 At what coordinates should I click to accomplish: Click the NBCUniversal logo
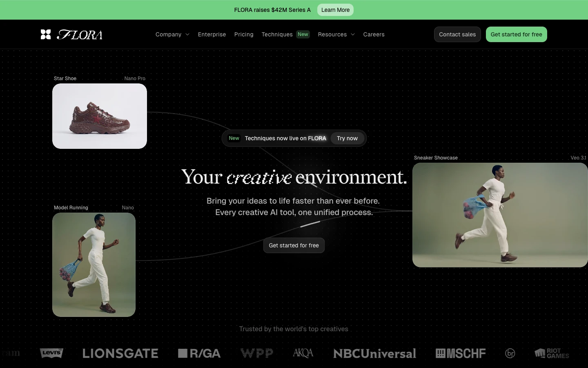pos(374,353)
